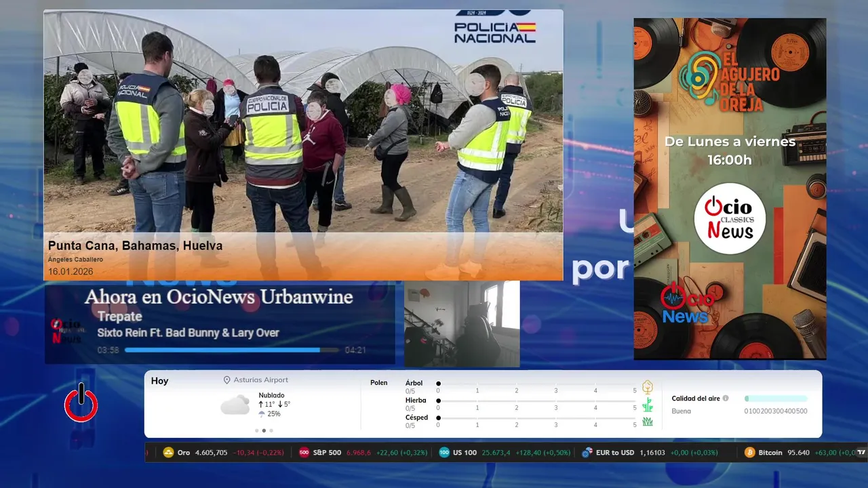Click the OcioNews logo on the poster

tap(686, 302)
